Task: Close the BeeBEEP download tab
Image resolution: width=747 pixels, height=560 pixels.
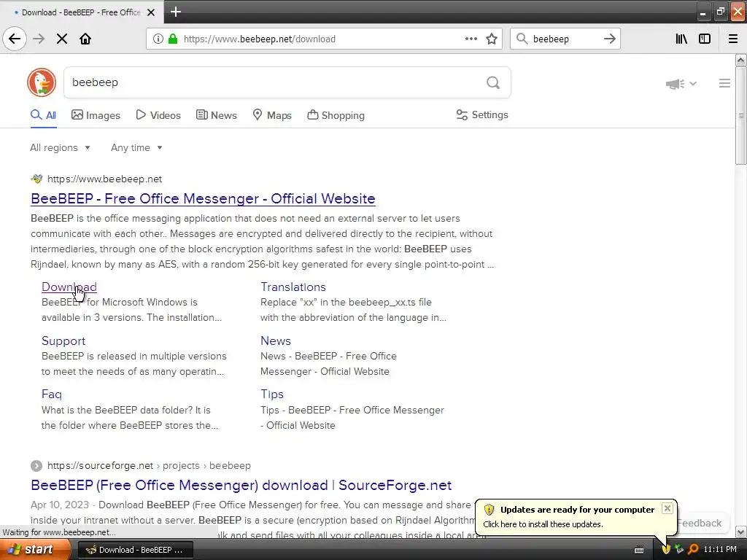Action: (151, 12)
